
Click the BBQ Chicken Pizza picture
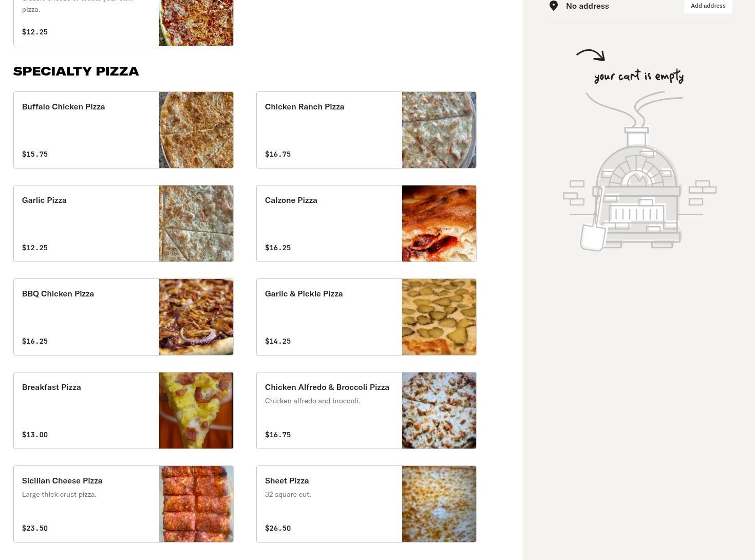196,317
